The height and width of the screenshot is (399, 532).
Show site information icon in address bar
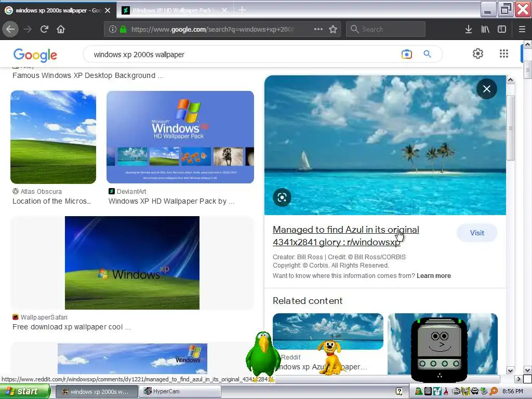pyautogui.click(x=113, y=29)
